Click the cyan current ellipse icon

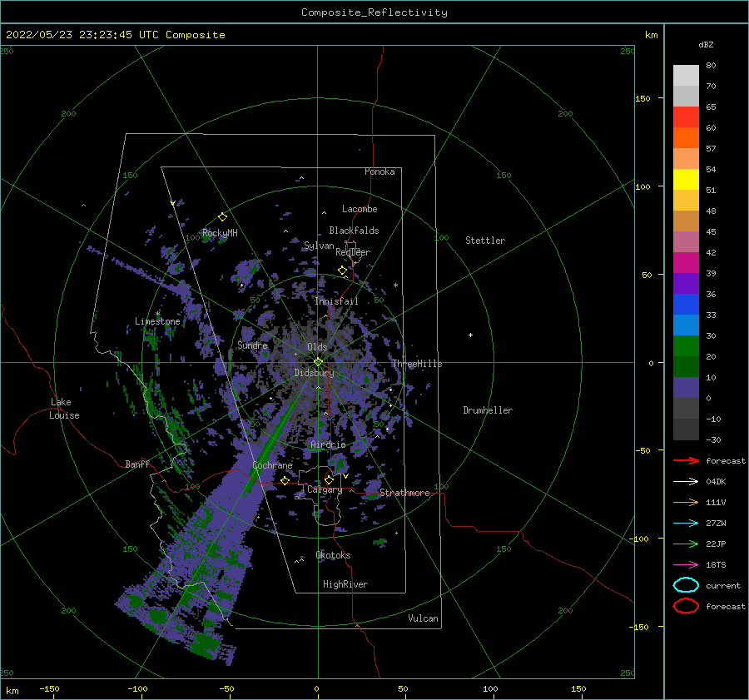pos(686,585)
